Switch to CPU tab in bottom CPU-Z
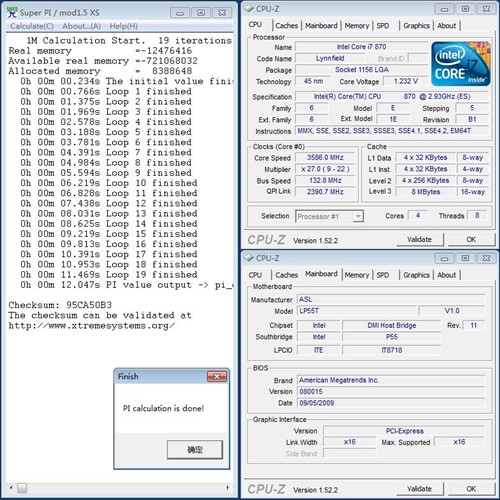 (x=255, y=275)
